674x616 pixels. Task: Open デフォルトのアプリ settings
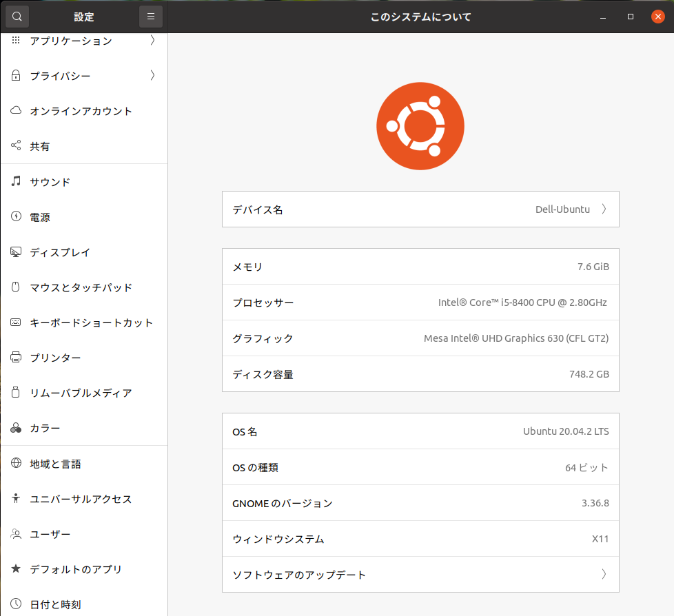84,570
